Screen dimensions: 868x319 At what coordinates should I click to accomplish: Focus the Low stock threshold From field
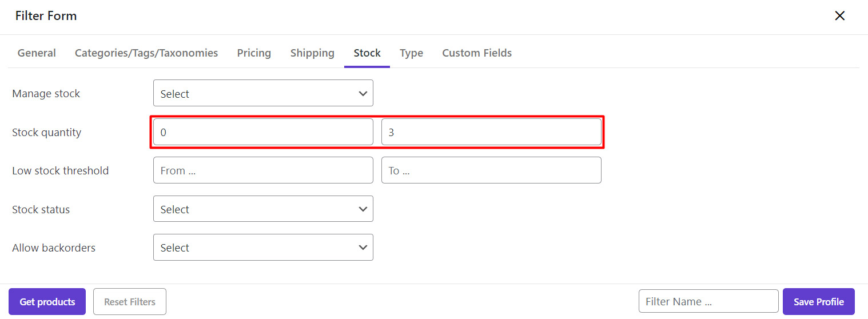pyautogui.click(x=263, y=170)
